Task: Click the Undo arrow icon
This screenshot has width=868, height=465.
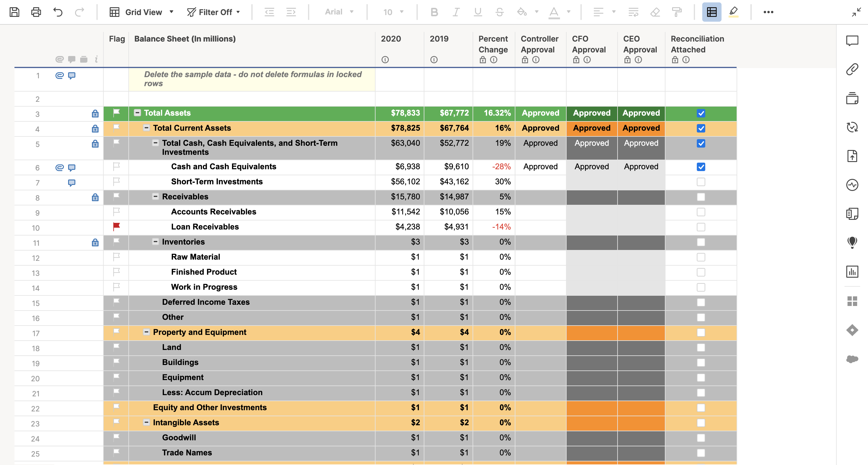Action: point(58,12)
